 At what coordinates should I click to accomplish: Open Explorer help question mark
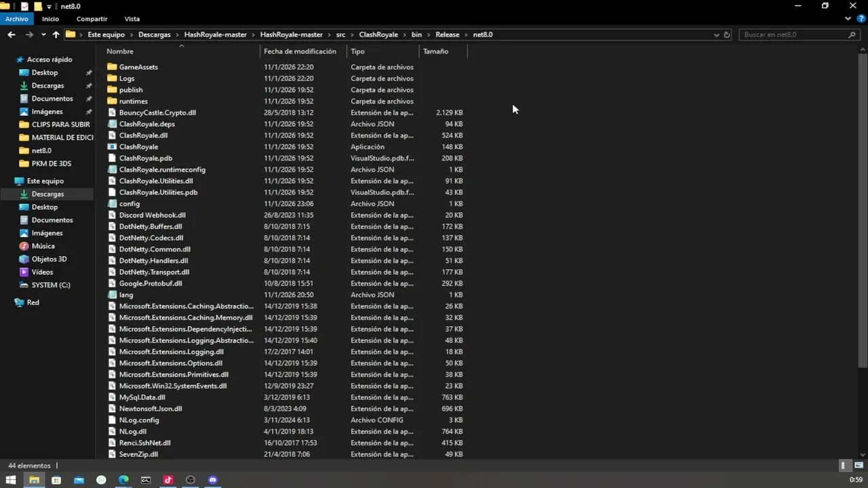click(x=860, y=19)
